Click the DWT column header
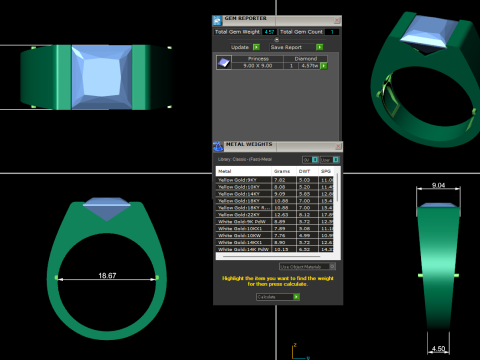Image resolution: width=480 pixels, height=360 pixels. (307, 171)
